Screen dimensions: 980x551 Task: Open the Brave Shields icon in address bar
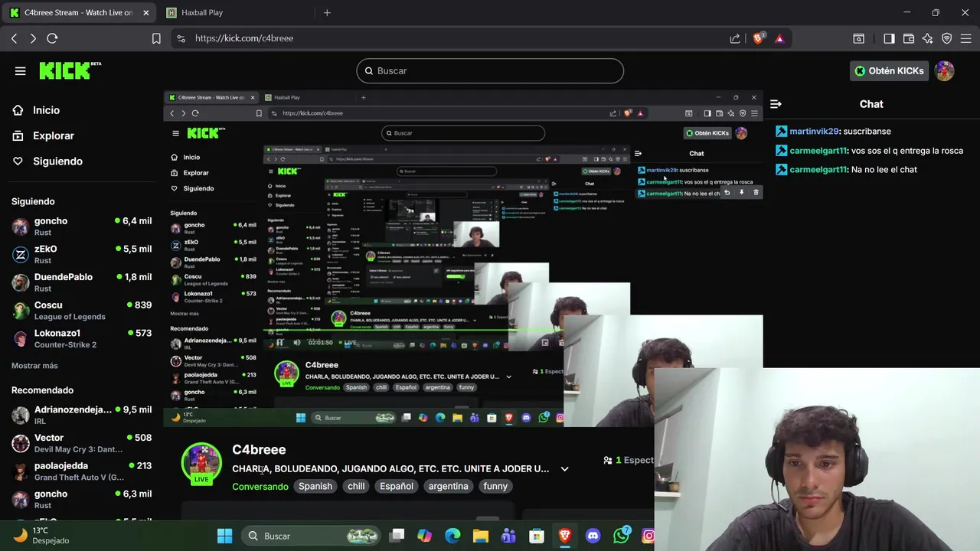pyautogui.click(x=758, y=38)
